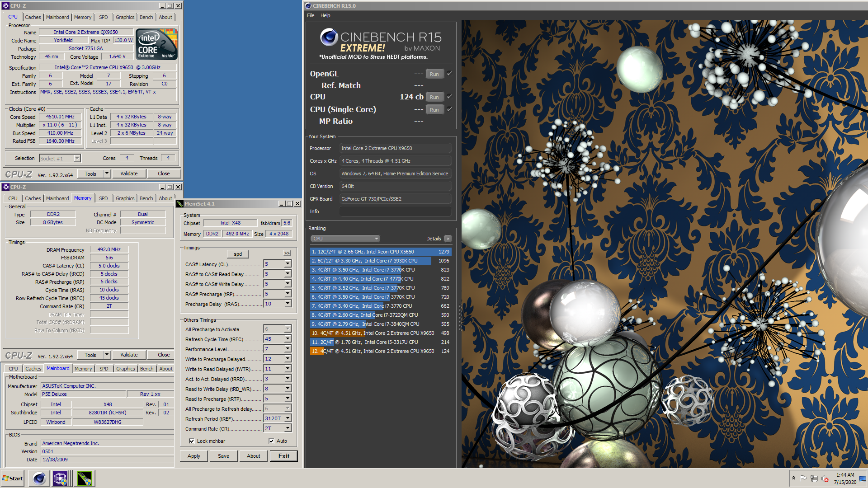Image resolution: width=868 pixels, height=488 pixels.
Task: Switch to Bench tab in top CPU-Z
Action: point(146,17)
